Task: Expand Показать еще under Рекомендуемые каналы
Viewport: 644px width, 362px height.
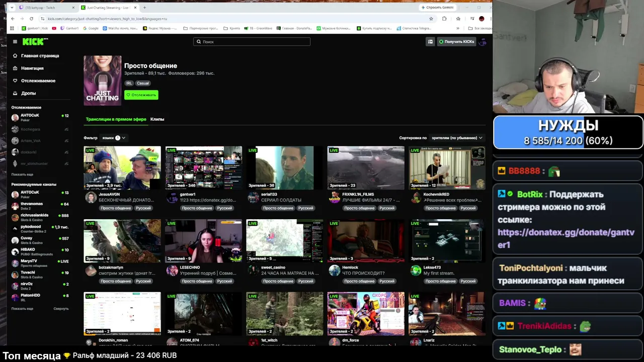Action: tap(22, 309)
